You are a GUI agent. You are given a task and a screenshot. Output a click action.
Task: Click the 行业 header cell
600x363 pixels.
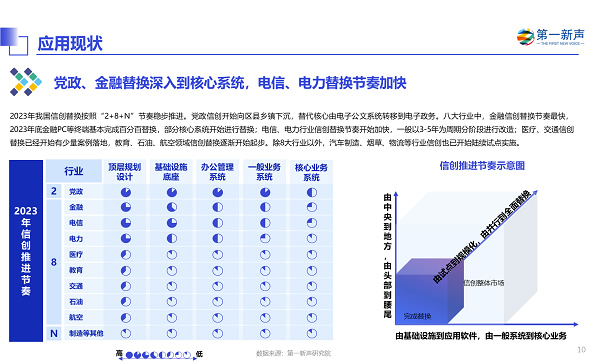[74, 171]
